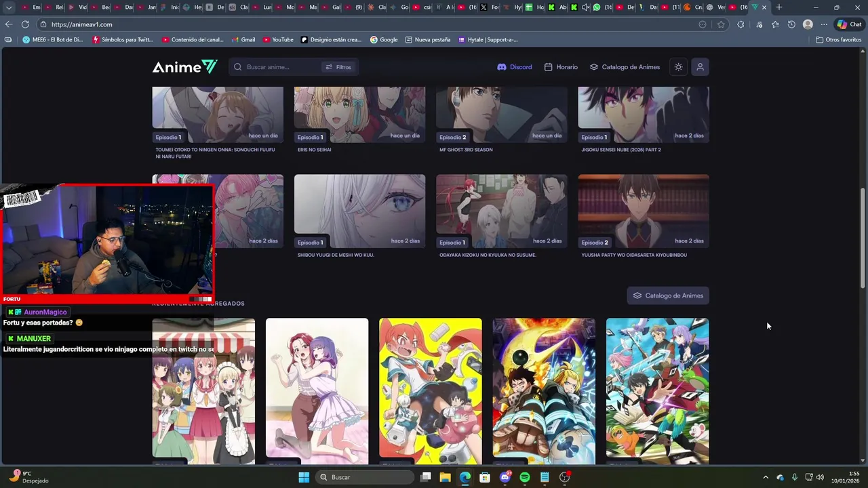Show hidden tray icons chevron
This screenshot has width=868, height=488.
pyautogui.click(x=766, y=477)
